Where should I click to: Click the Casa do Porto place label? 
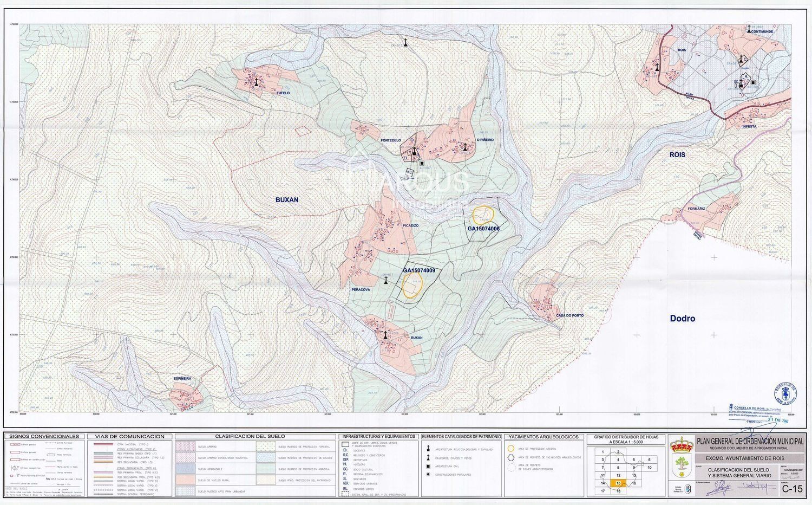[x=569, y=316]
